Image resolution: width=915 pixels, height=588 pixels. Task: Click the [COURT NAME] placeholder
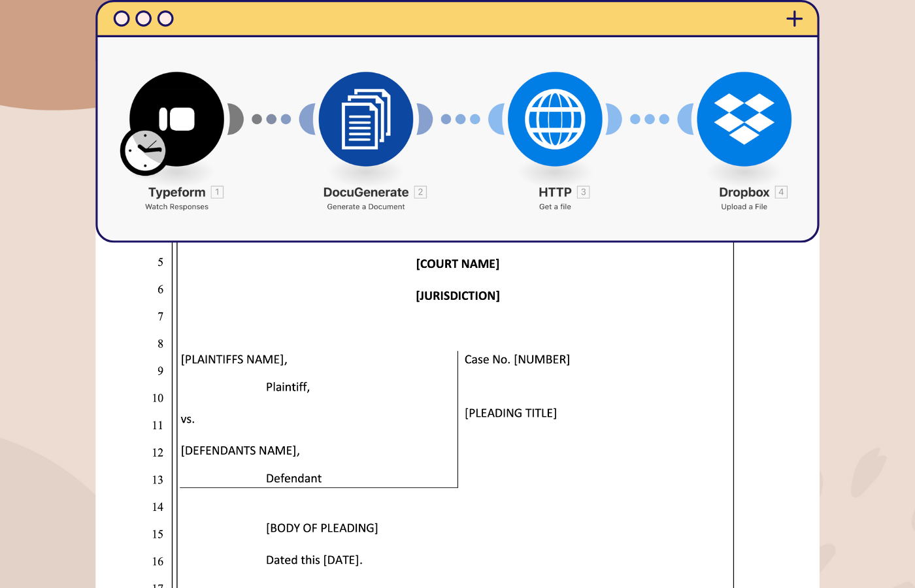(457, 264)
